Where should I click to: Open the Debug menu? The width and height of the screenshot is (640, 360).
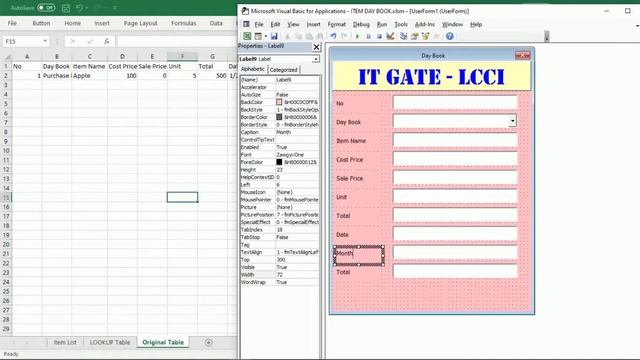click(361, 24)
